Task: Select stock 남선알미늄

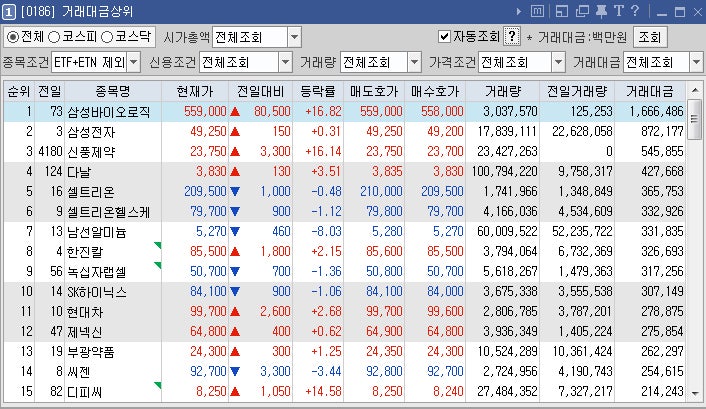Action: pos(97,232)
